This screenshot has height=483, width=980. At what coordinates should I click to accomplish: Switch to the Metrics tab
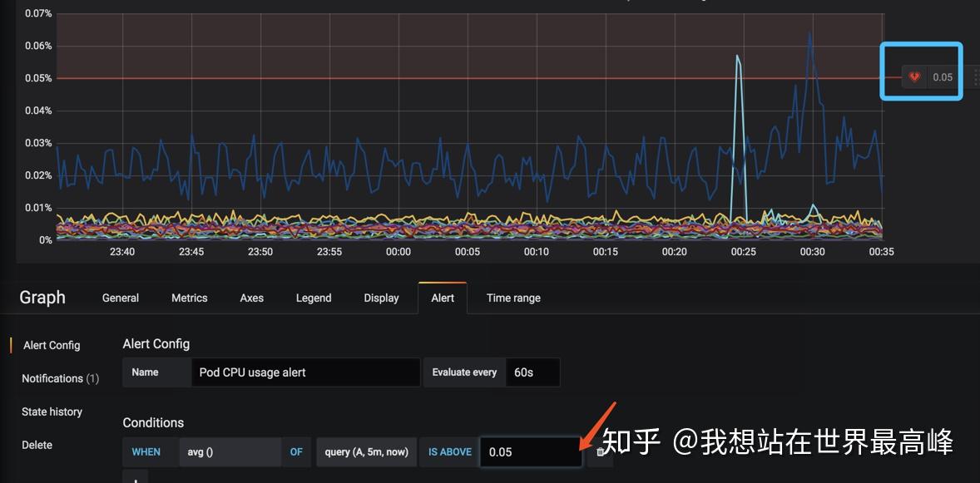[189, 298]
